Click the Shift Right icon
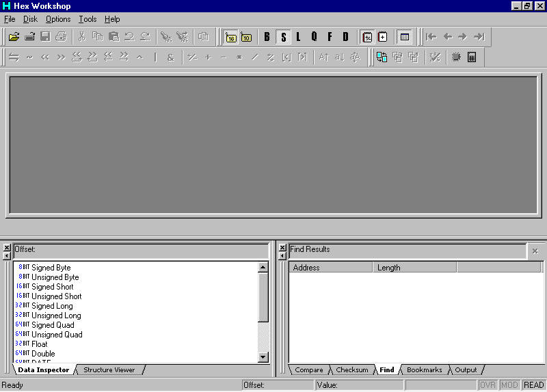 (x=61, y=57)
